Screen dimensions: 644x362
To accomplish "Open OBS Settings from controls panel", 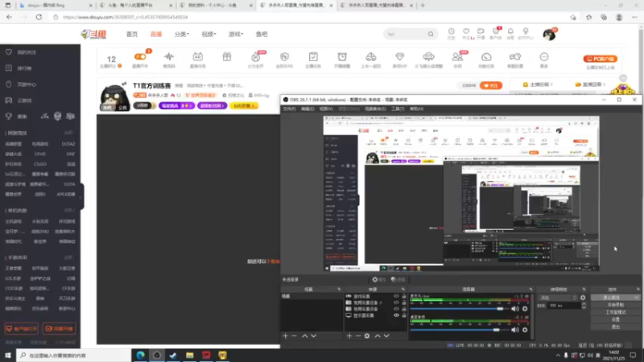I will tap(615, 319).
